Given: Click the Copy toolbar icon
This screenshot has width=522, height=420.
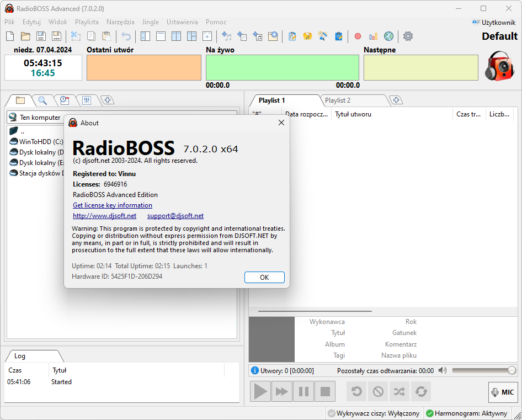Looking at the screenshot, I should pyautogui.click(x=91, y=36).
